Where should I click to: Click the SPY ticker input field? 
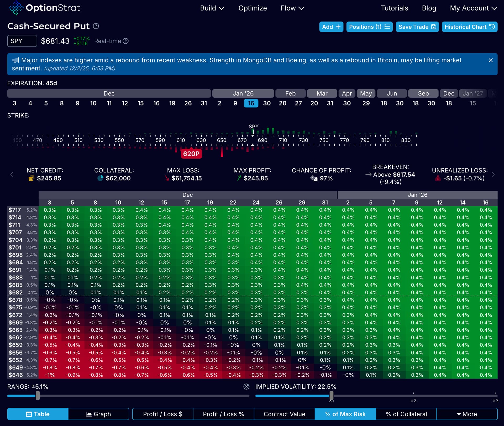click(22, 41)
